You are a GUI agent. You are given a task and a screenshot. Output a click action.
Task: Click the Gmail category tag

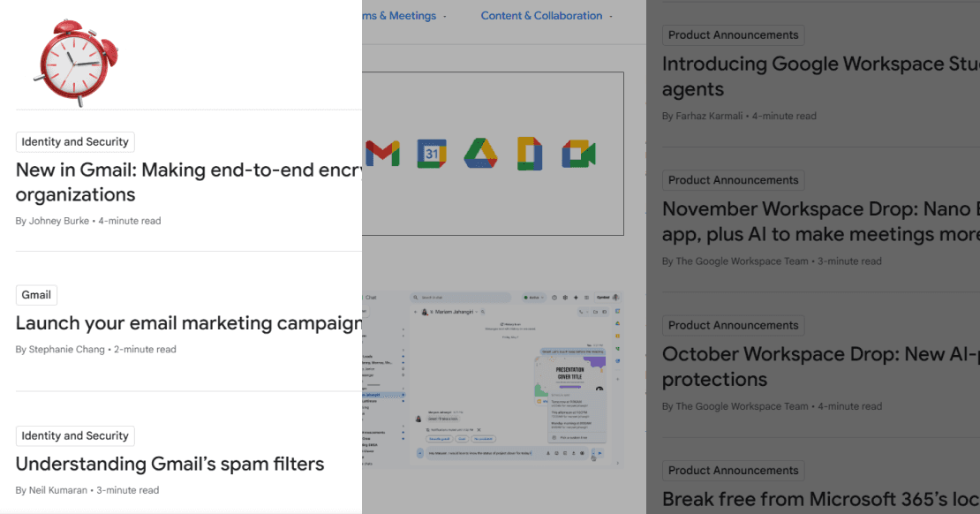(36, 295)
